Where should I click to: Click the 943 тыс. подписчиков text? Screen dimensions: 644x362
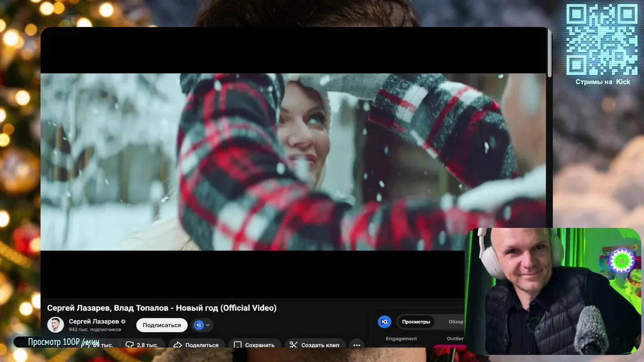95,329
